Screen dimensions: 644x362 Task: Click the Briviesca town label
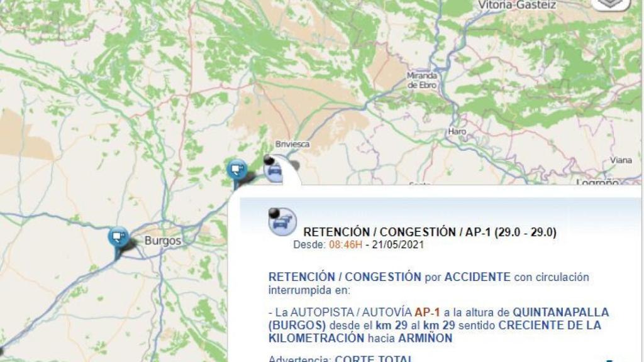(292, 144)
